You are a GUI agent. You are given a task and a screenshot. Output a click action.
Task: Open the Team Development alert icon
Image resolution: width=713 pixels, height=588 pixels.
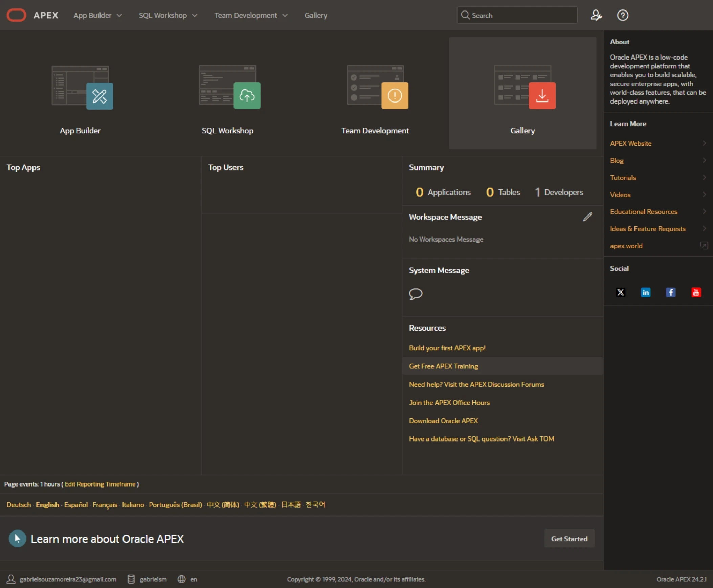[x=395, y=96]
